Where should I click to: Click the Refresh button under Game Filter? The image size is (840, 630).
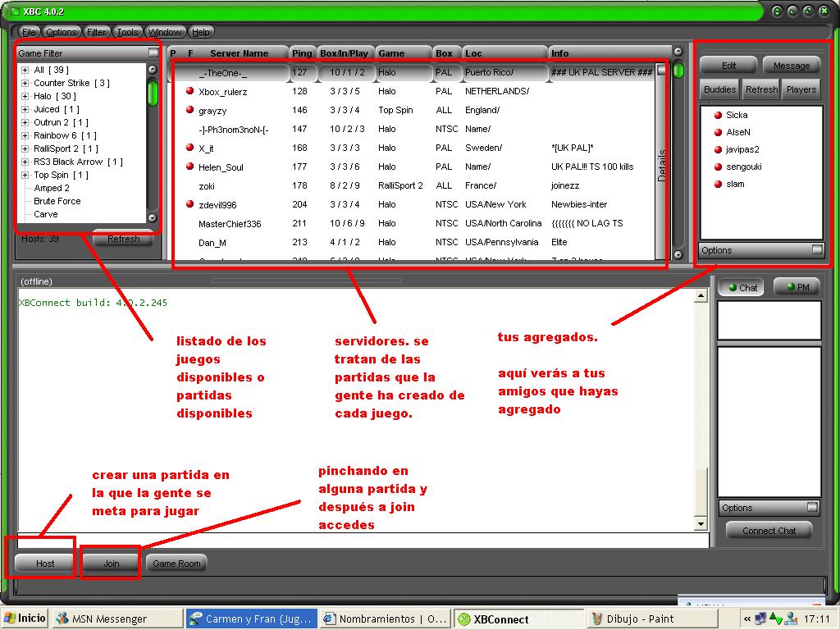pos(123,239)
